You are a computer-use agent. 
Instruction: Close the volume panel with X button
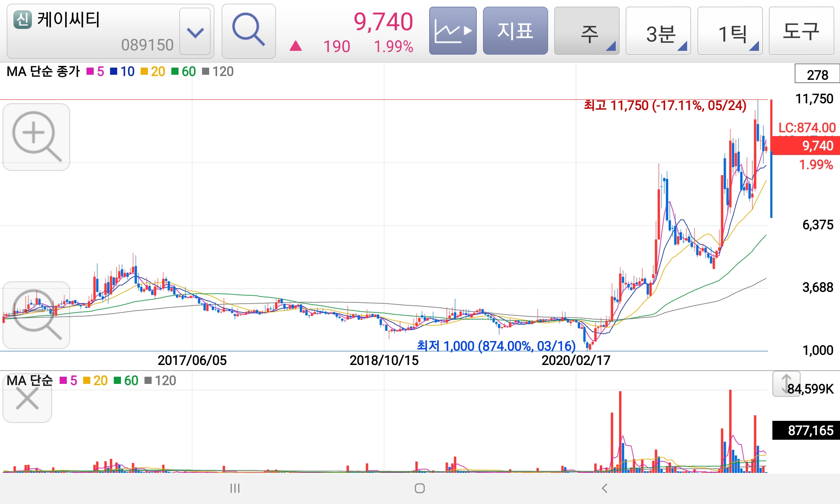click(27, 399)
